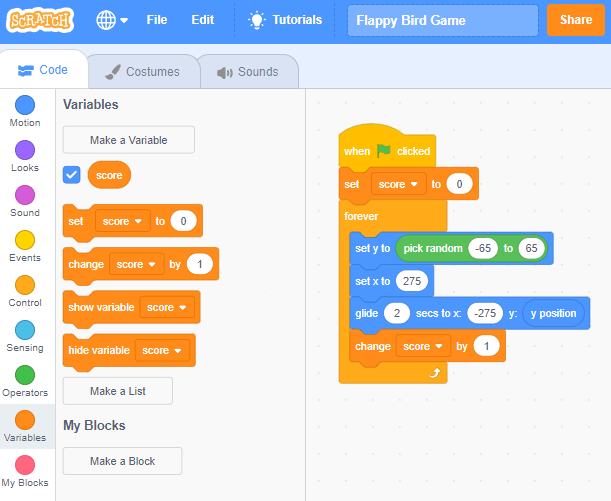
Task: Click the green flag hat block
Action: click(386, 151)
